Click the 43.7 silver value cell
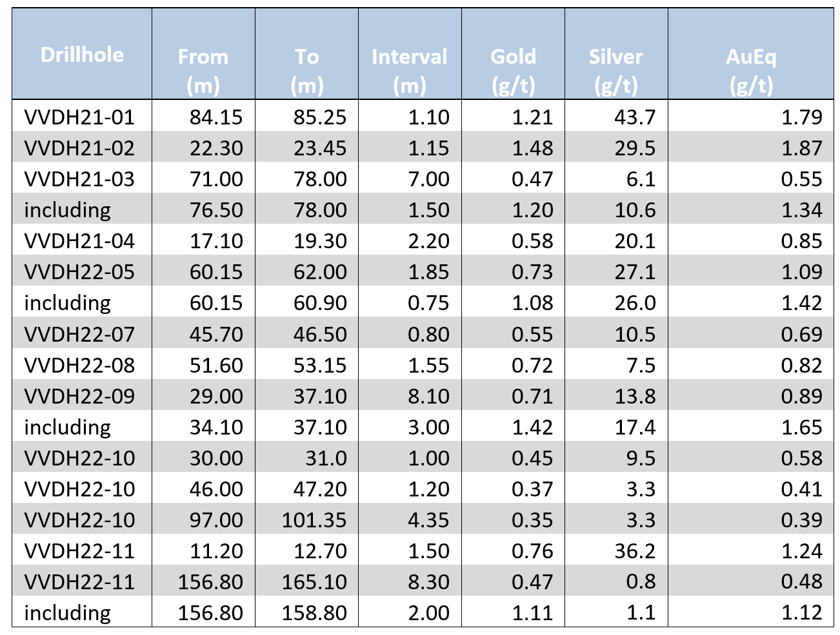 tap(635, 117)
